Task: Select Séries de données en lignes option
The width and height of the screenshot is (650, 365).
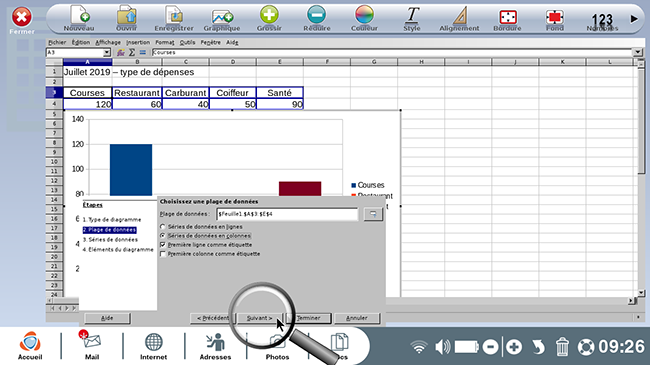Action: 201,227
